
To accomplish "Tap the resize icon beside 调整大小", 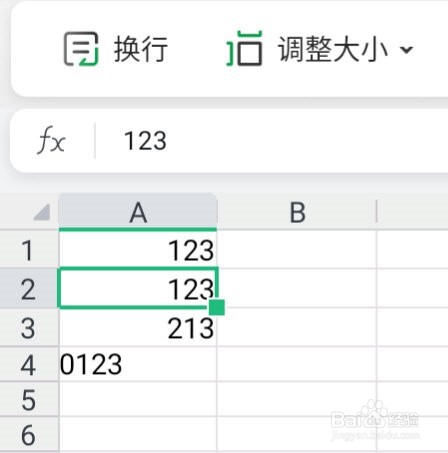I will pos(244,48).
